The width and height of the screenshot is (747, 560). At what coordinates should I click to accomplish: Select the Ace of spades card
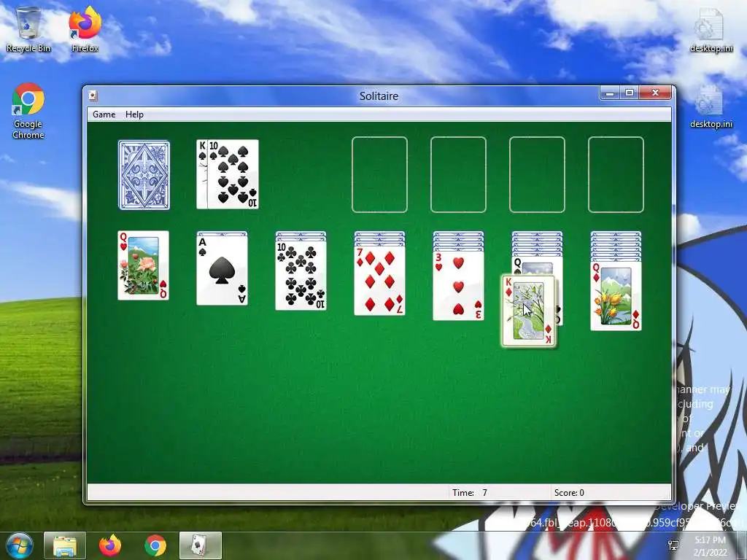click(222, 270)
